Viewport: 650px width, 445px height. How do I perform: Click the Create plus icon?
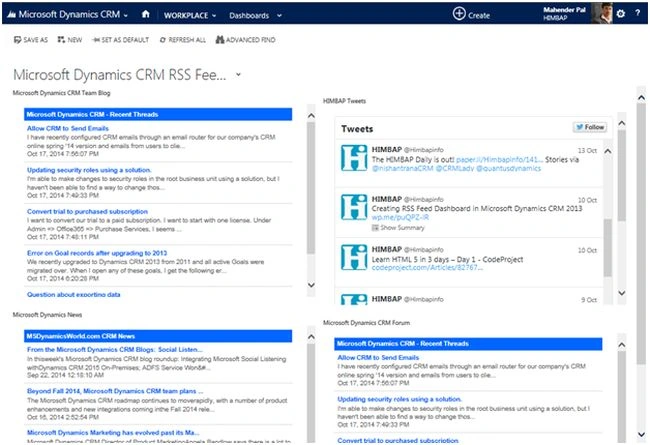459,14
